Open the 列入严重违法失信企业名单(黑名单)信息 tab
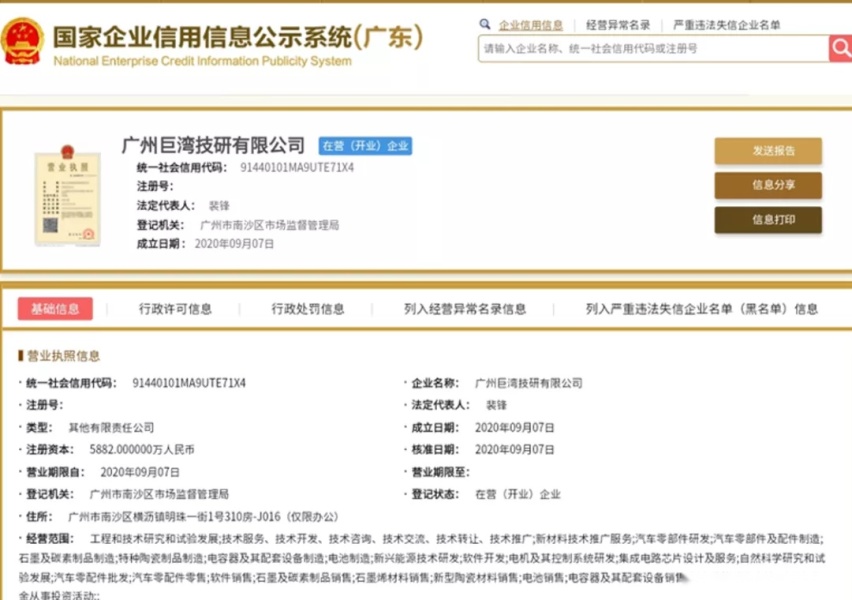The height and width of the screenshot is (600, 852). tap(701, 309)
